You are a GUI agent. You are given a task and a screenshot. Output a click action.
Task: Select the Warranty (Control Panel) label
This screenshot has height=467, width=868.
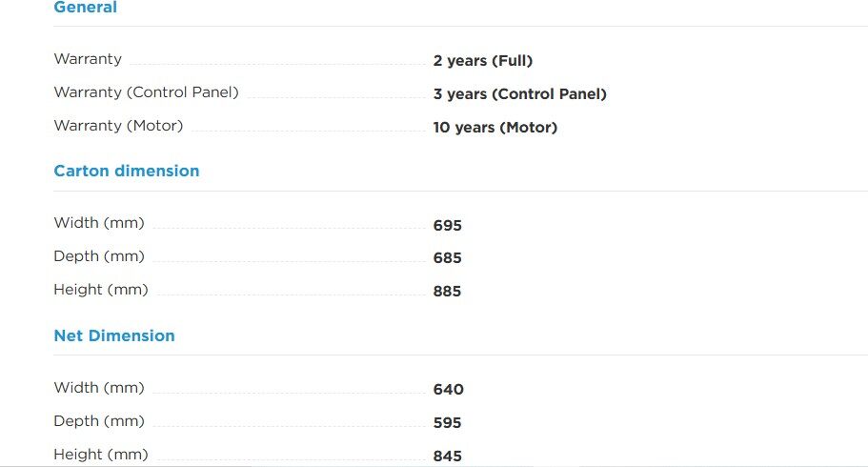(146, 92)
